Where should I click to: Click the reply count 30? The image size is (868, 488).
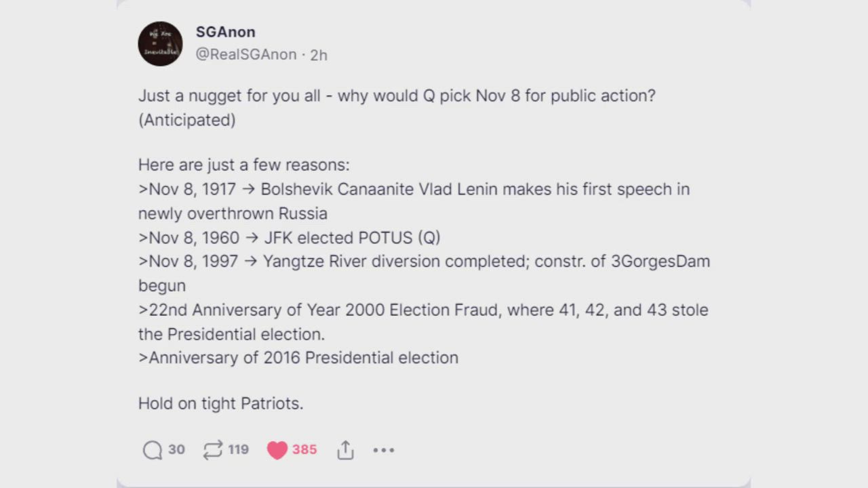click(x=176, y=449)
